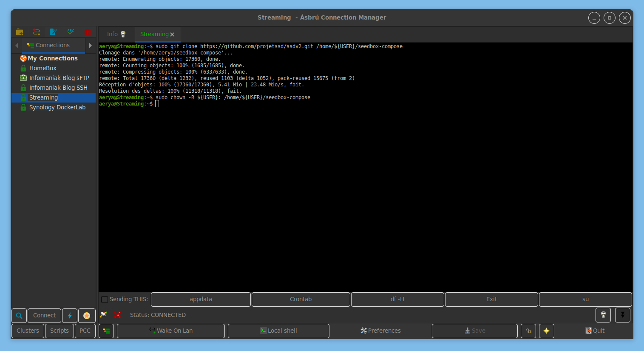The height and width of the screenshot is (351, 644).
Task: Close the Streaming terminal tab
Action: coord(172,34)
